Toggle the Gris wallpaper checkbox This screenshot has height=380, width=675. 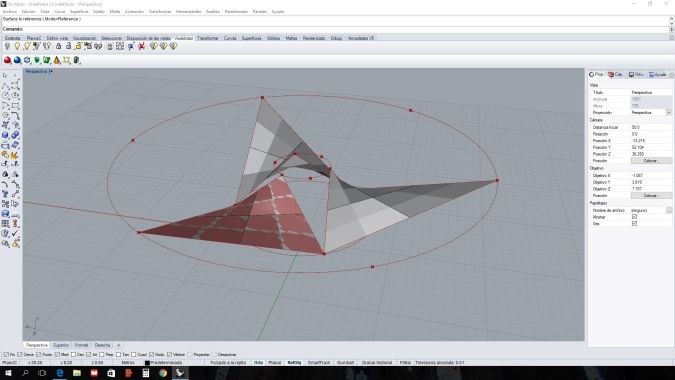pos(634,223)
